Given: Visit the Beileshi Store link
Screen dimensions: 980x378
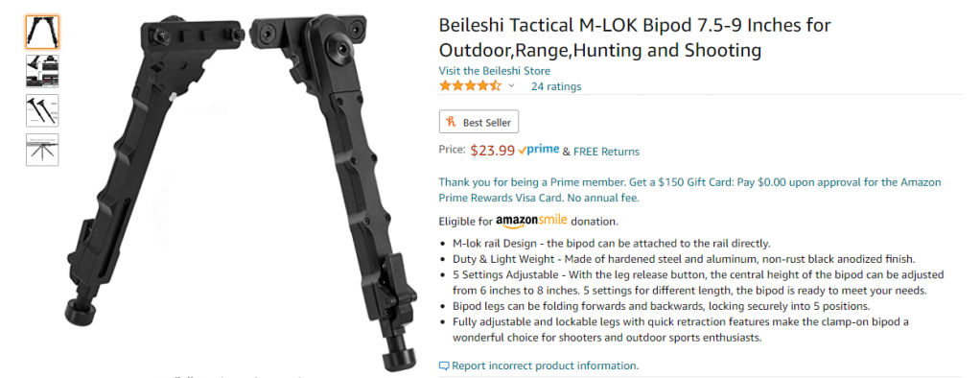Looking at the screenshot, I should tap(495, 71).
